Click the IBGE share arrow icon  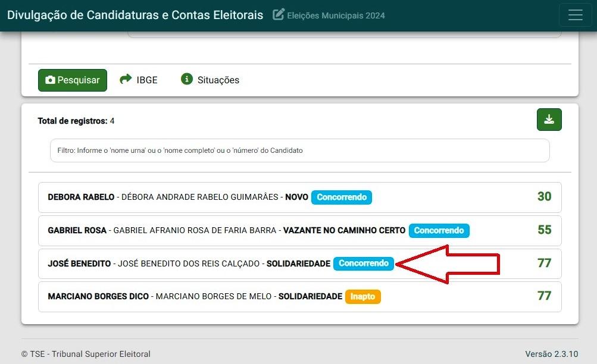tap(126, 79)
